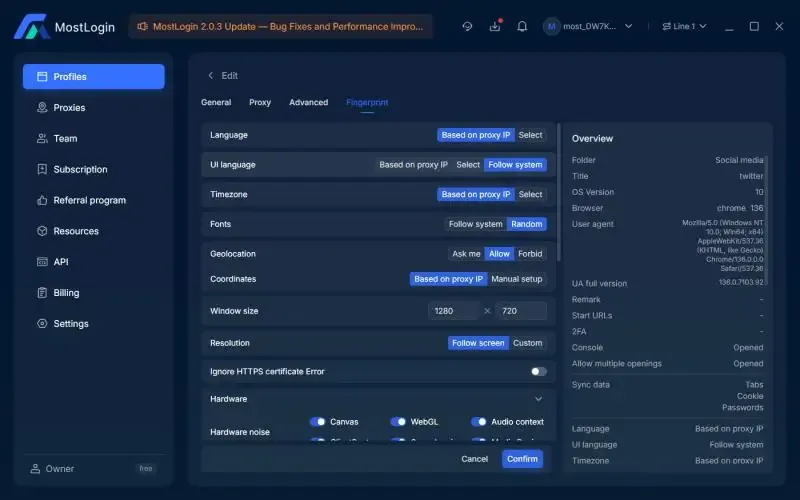
Task: Open the notifications bell
Action: click(x=522, y=26)
